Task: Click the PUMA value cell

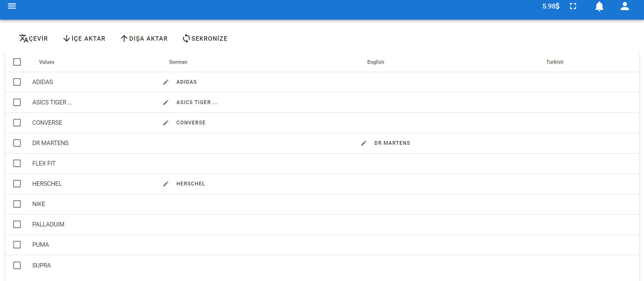Action: coord(41,245)
